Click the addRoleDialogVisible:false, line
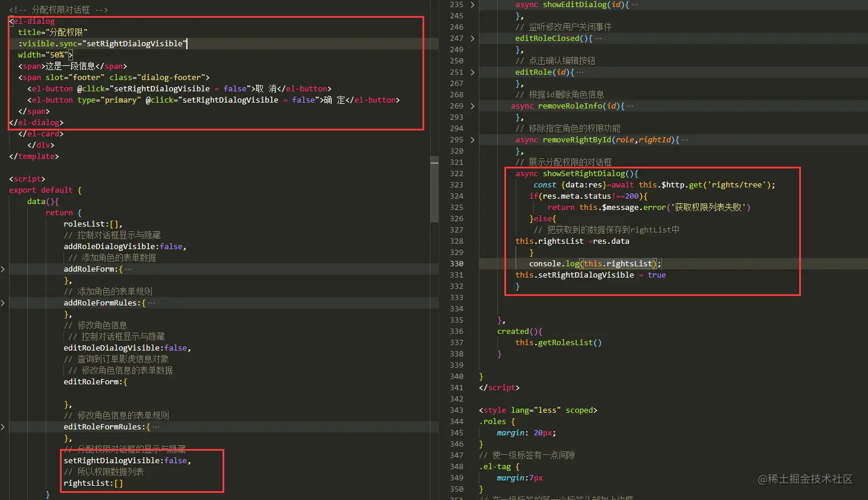Image resolution: width=868 pixels, height=500 pixels. click(125, 246)
